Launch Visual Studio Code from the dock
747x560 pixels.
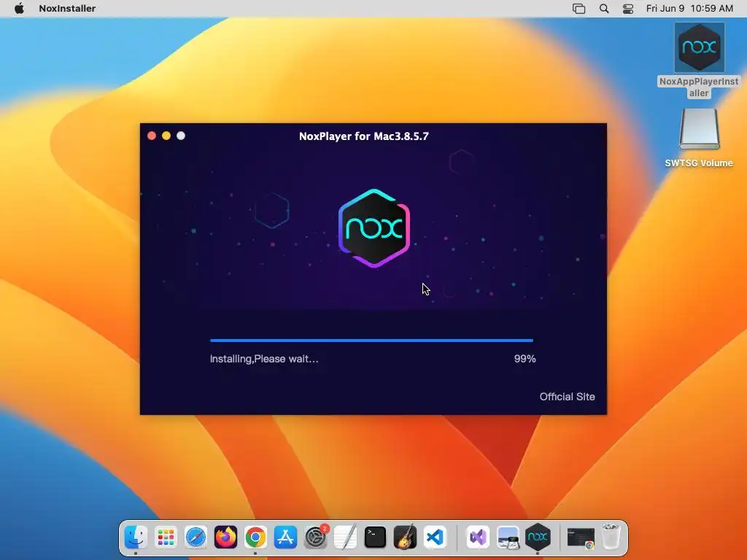tap(435, 537)
